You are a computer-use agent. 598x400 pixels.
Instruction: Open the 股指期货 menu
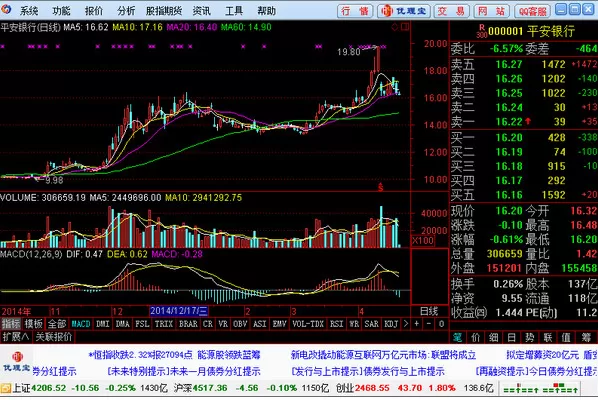(x=164, y=11)
